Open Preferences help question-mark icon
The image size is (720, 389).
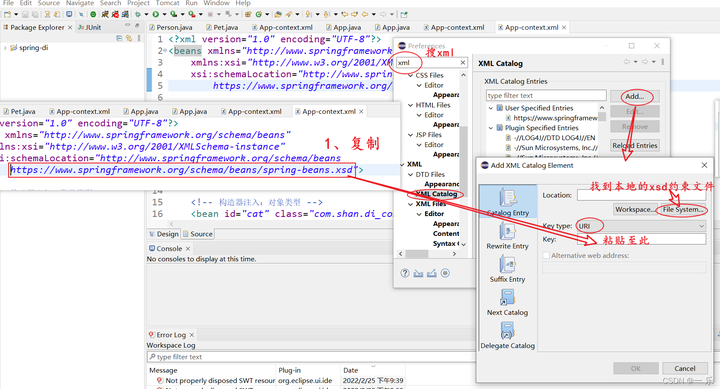(405, 273)
